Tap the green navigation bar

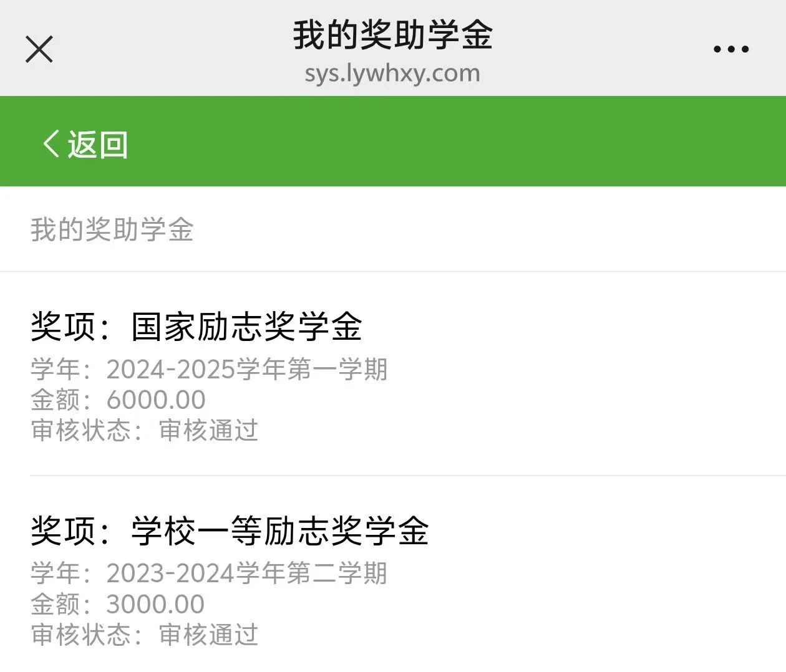point(393,142)
